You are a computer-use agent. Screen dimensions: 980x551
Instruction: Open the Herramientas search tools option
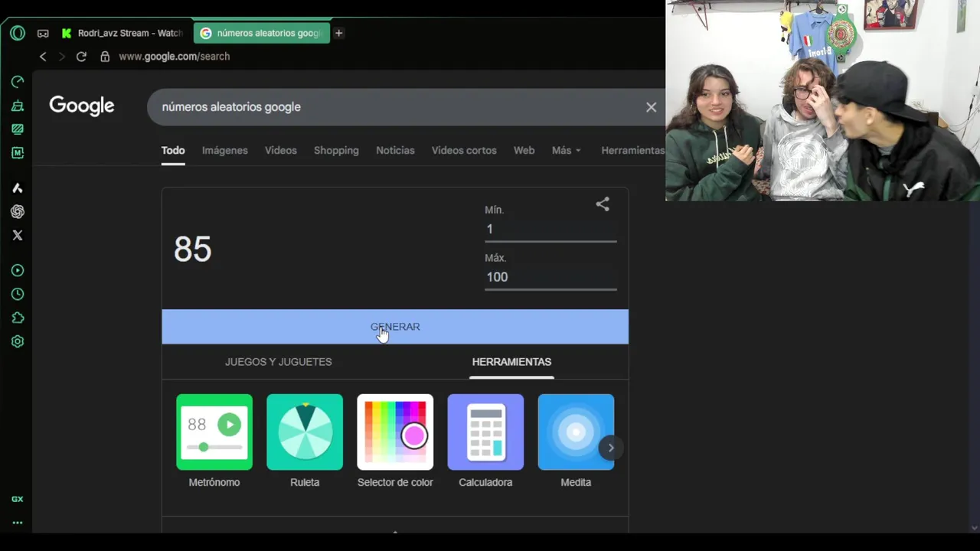[x=632, y=151]
